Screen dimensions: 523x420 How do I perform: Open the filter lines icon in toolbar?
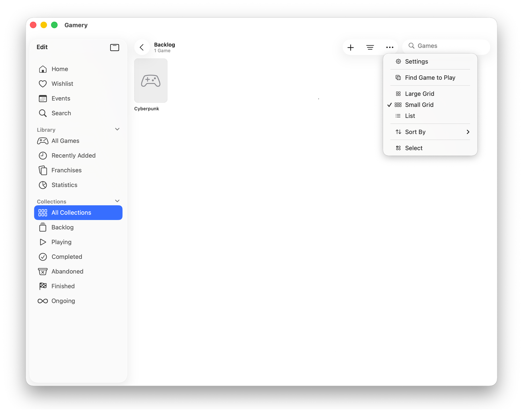point(370,47)
